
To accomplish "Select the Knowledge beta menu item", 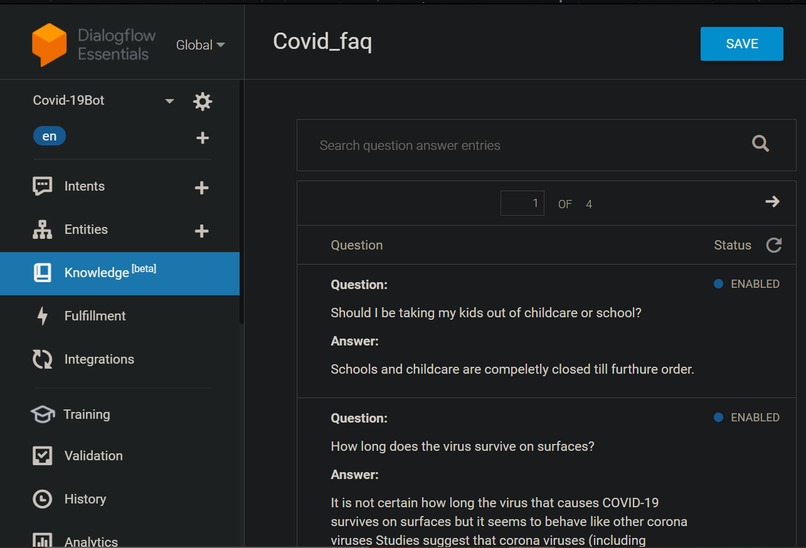I will 120,273.
